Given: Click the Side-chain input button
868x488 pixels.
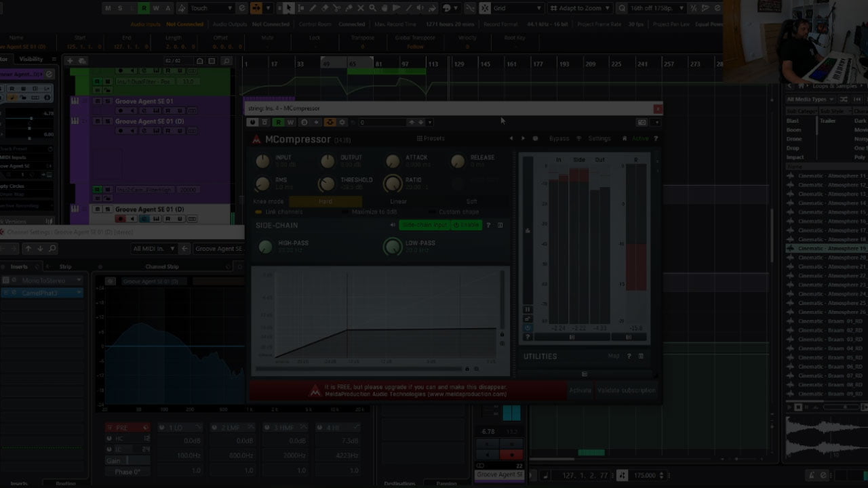Looking at the screenshot, I should point(425,225).
